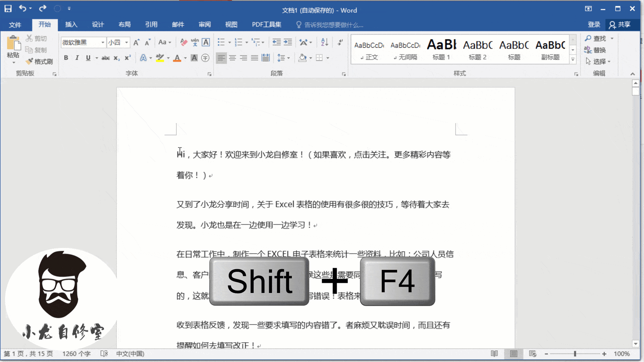Image resolution: width=644 pixels, height=362 pixels.
Task: Toggle Underline formatting
Action: pyautogui.click(x=88, y=58)
